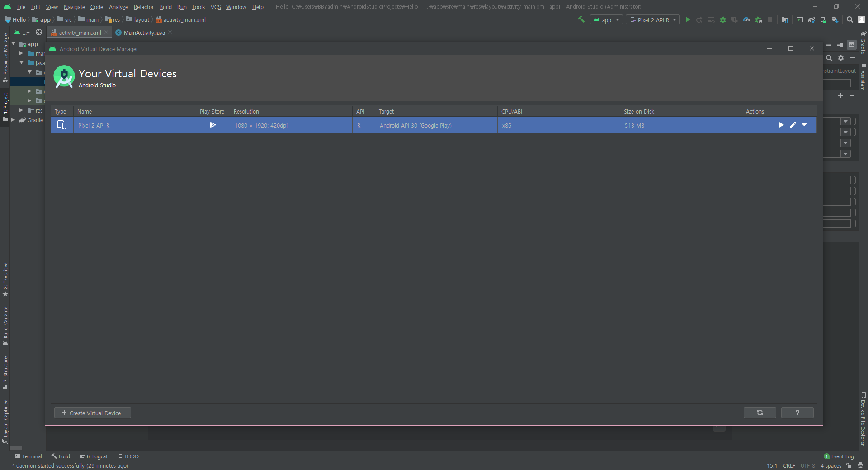This screenshot has width=868, height=470.
Task: Toggle the Project tool window
Action: pyautogui.click(x=5, y=107)
